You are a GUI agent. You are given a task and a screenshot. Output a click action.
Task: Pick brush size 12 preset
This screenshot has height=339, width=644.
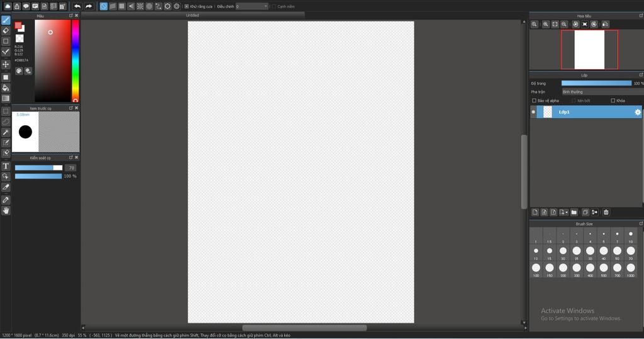tap(536, 253)
